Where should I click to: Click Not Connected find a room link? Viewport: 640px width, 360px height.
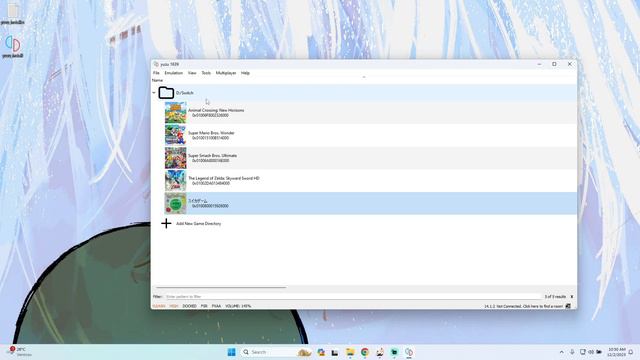pyautogui.click(x=523, y=306)
